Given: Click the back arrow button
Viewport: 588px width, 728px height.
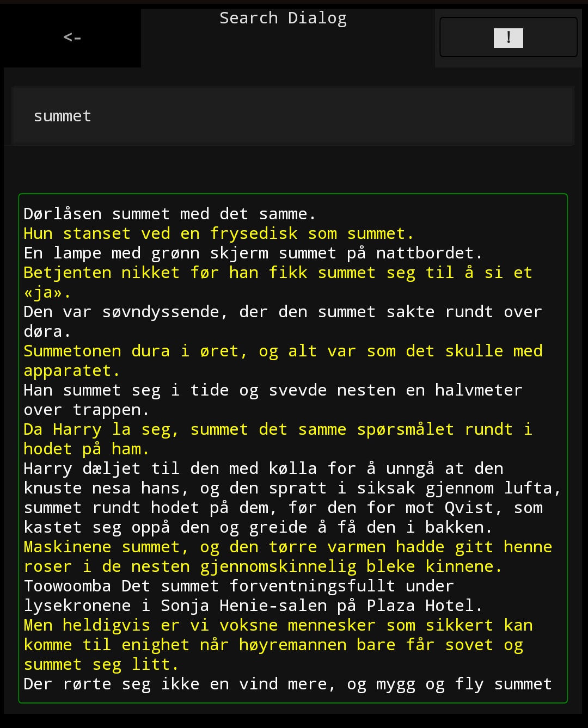Looking at the screenshot, I should click(x=72, y=37).
